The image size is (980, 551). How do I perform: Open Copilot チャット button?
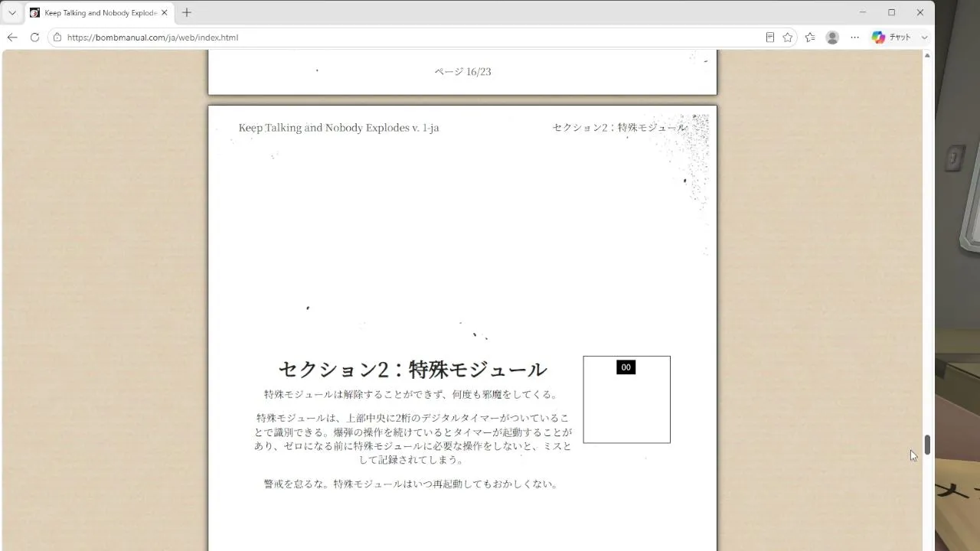click(x=892, y=37)
